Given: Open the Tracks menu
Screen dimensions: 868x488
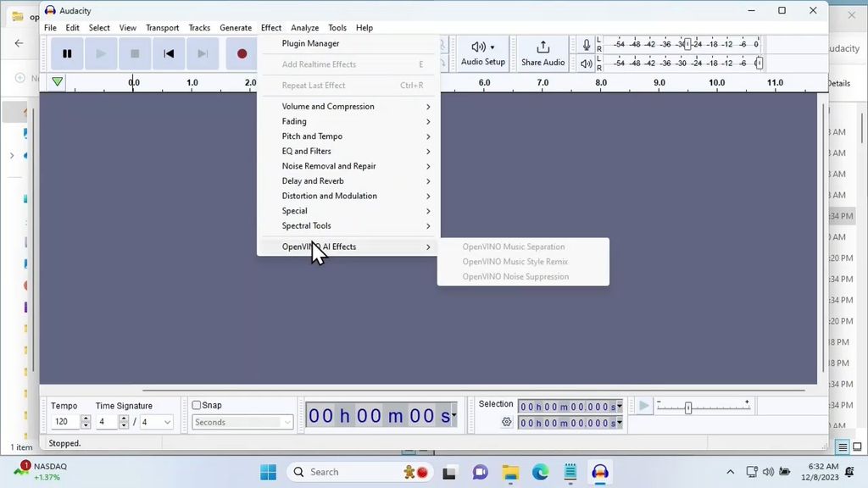Looking at the screenshot, I should click(x=199, y=27).
